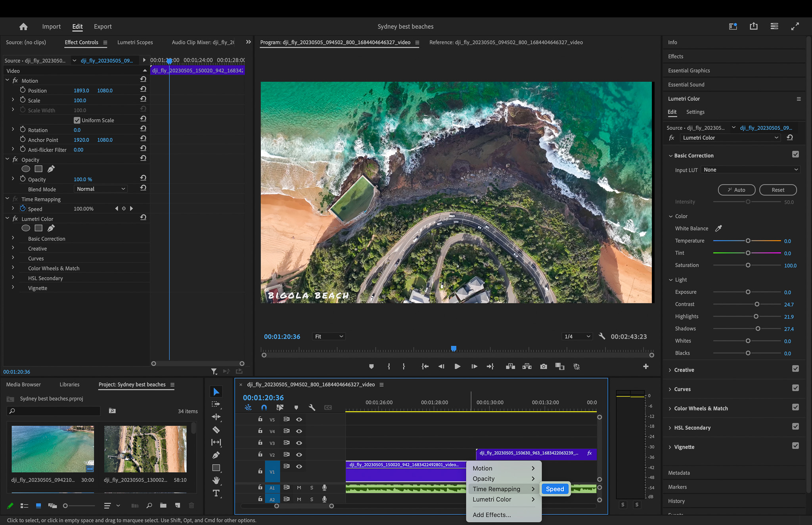
Task: Select the Pen tool in the tools panel
Action: (x=216, y=455)
